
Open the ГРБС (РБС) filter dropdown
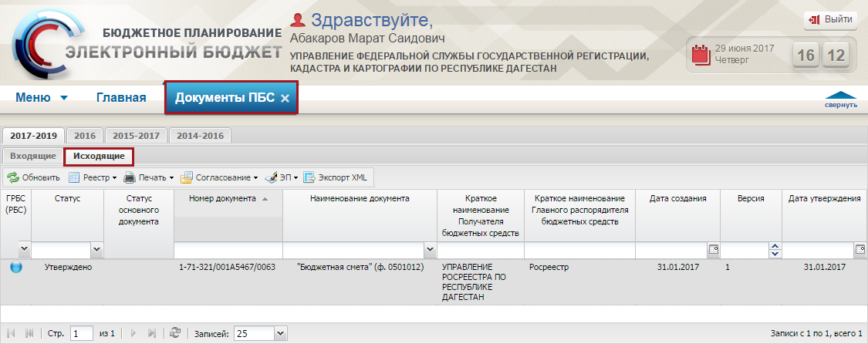point(24,250)
